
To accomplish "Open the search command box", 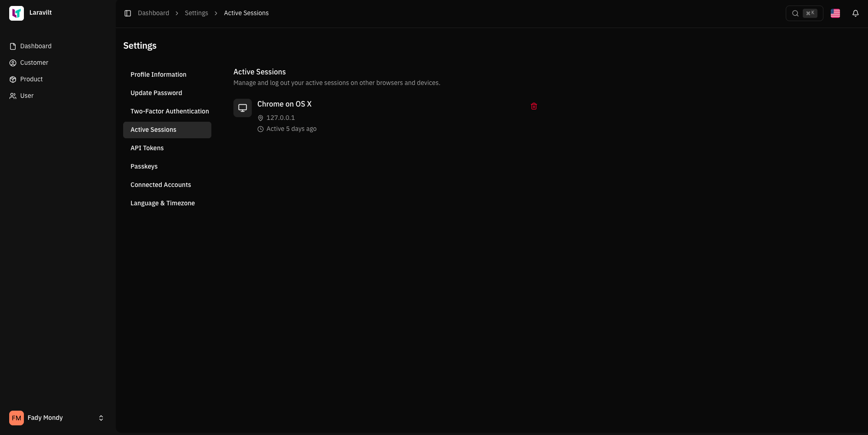I will (804, 13).
